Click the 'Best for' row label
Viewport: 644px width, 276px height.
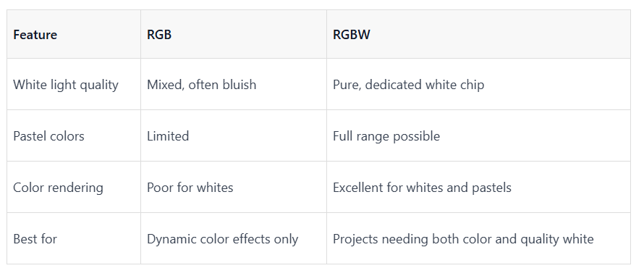point(74,238)
